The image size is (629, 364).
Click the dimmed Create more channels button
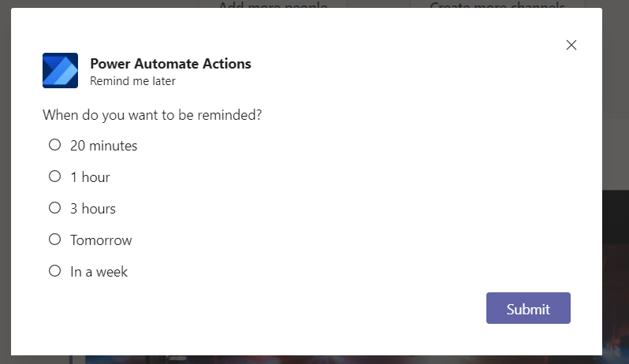pos(497,4)
